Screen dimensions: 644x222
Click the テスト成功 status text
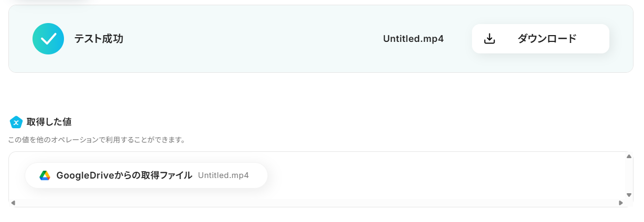tap(99, 39)
